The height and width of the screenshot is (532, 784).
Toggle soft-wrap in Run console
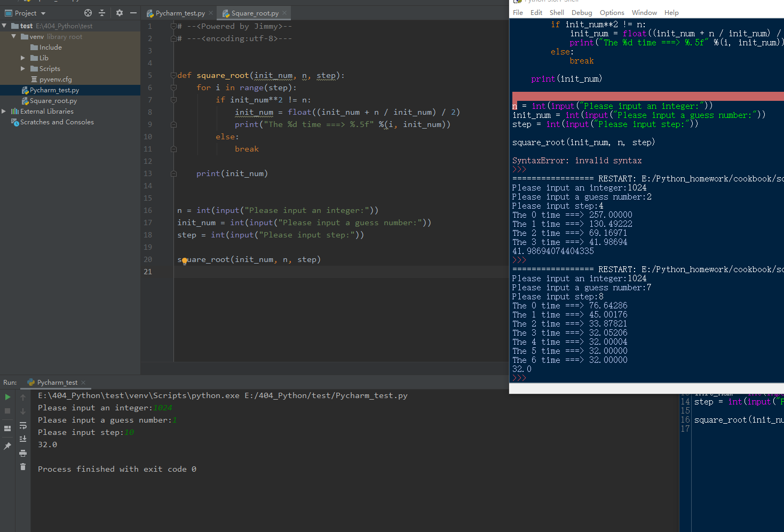[23, 425]
